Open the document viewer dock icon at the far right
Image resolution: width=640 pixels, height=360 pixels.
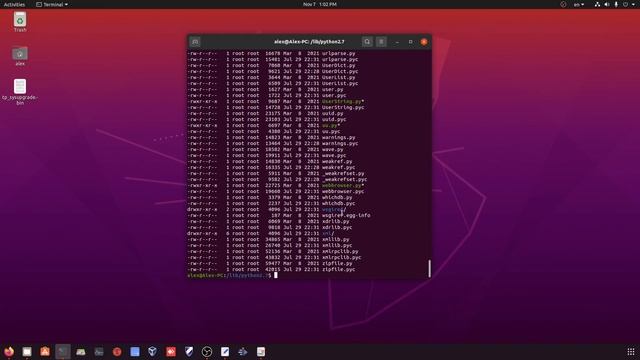pos(261,351)
